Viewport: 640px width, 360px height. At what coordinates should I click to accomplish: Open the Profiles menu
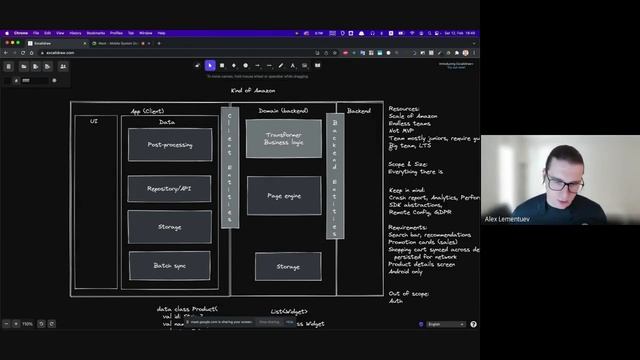[116, 33]
